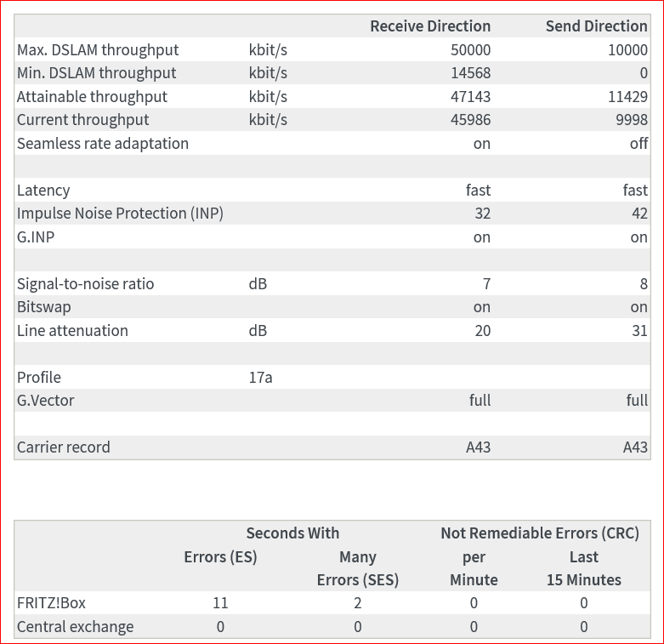This screenshot has height=644, width=664.
Task: Click the Carrier record label
Action: click(x=64, y=447)
